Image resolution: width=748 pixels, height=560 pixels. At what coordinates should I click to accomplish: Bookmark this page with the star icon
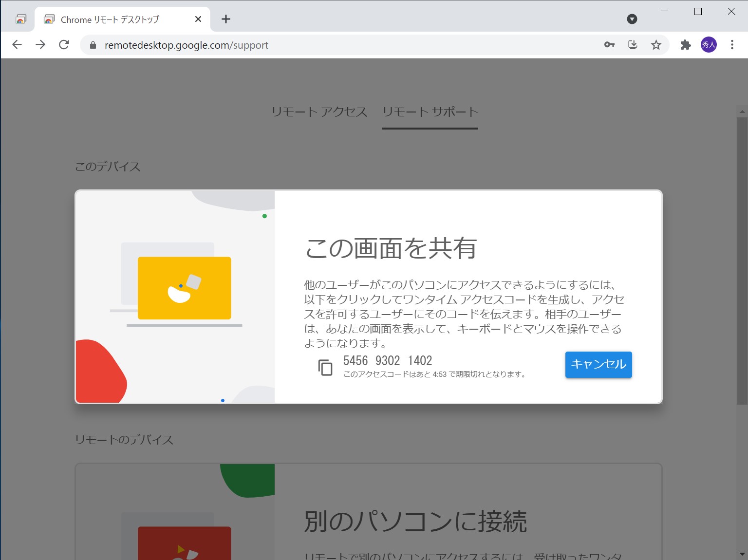pos(656,45)
